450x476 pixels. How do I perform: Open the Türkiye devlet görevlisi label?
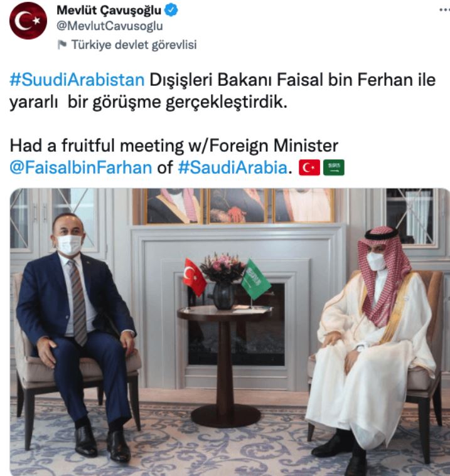[134, 45]
